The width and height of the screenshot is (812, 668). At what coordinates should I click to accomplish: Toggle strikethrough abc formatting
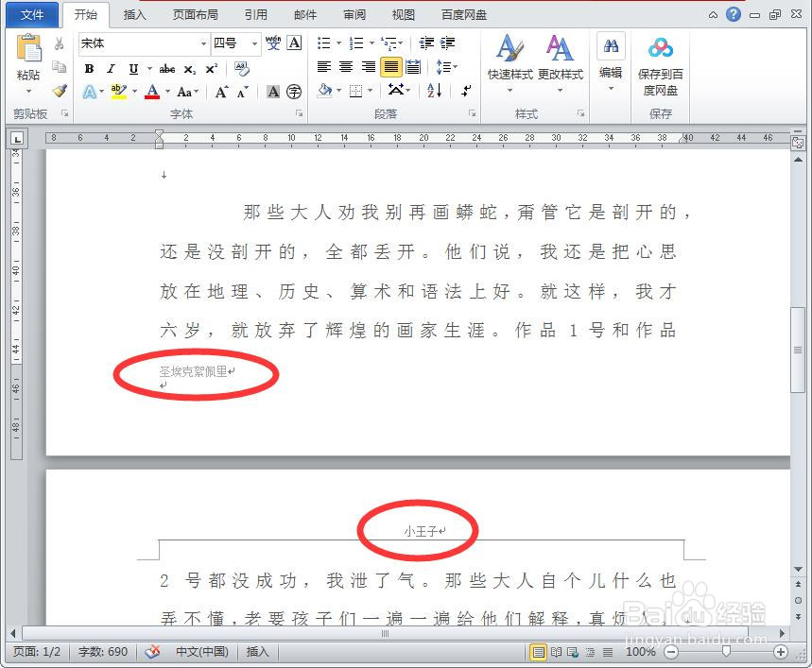point(166,68)
